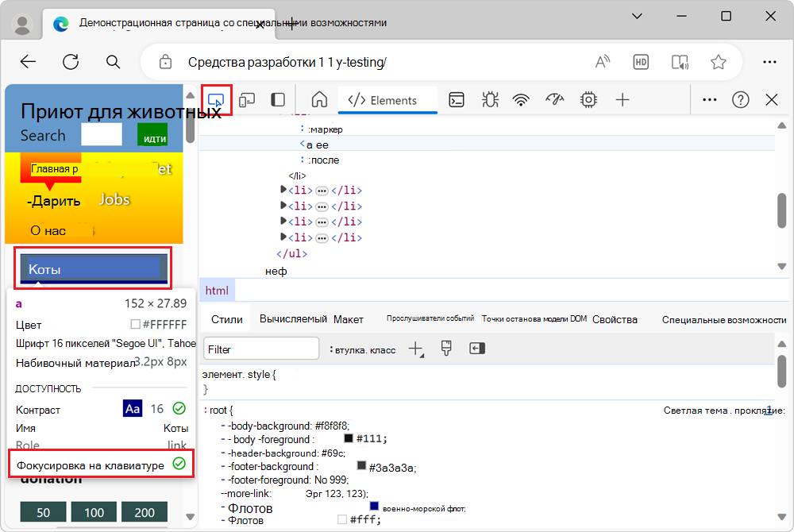
Task: Click the #fff white color swatch
Action: pyautogui.click(x=341, y=519)
